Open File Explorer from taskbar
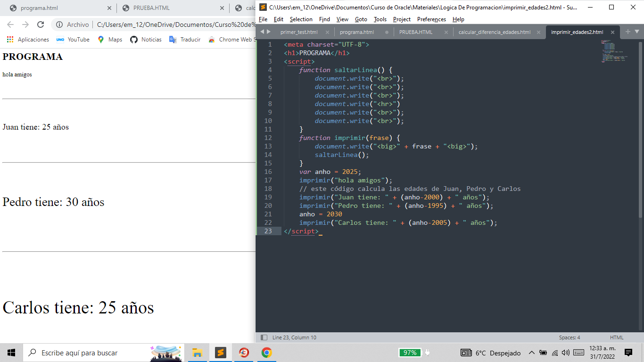The image size is (644, 362). (x=197, y=353)
